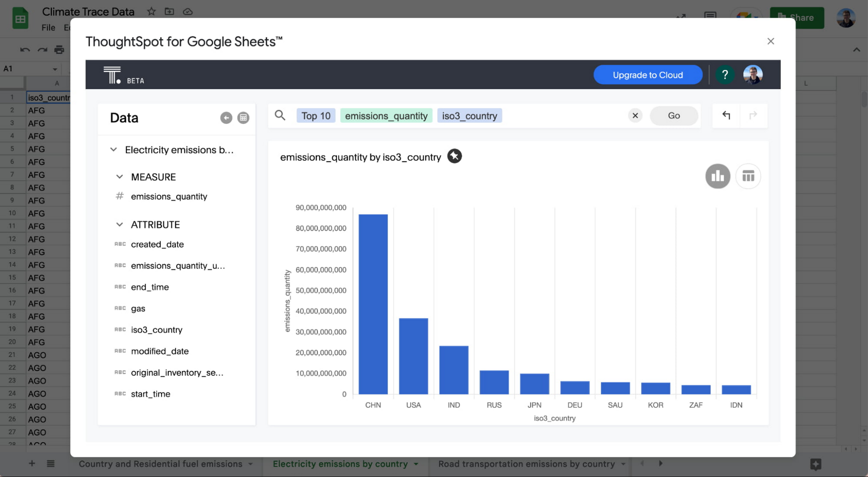Switch to Electricity emissions by country tab
Viewport: 868px width, 477px height.
point(340,464)
